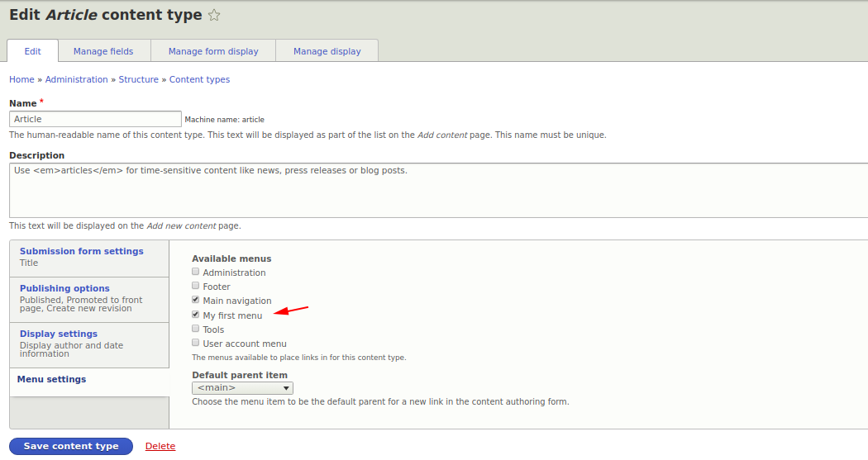Click the 'Default parent item' label

pyautogui.click(x=240, y=375)
